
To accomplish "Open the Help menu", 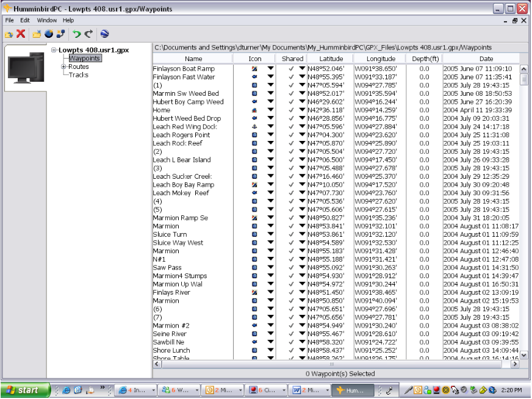I will point(68,20).
